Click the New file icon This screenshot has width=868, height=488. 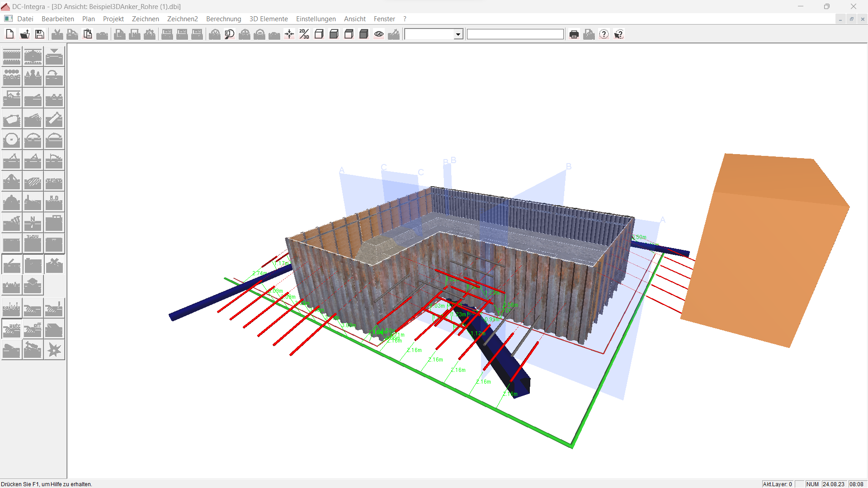9,34
